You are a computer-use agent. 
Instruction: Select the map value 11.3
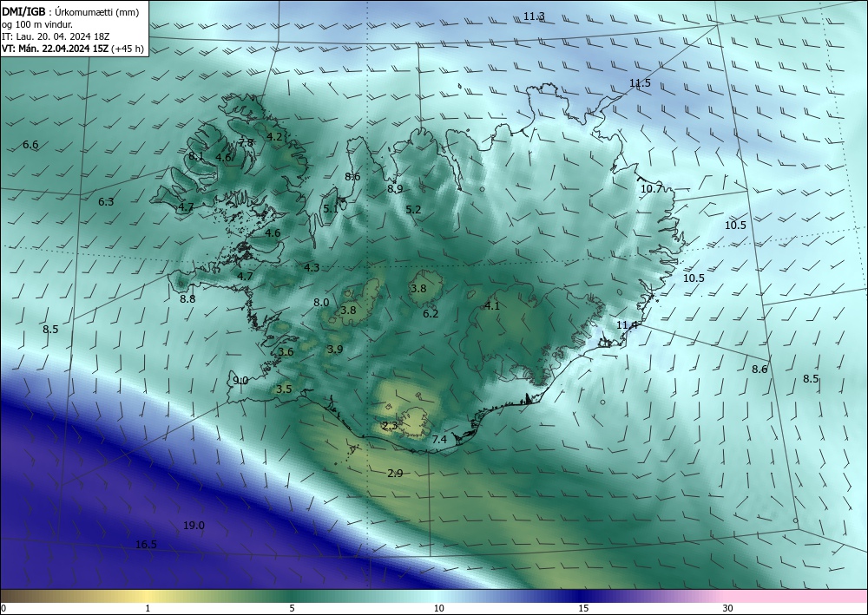[534, 16]
